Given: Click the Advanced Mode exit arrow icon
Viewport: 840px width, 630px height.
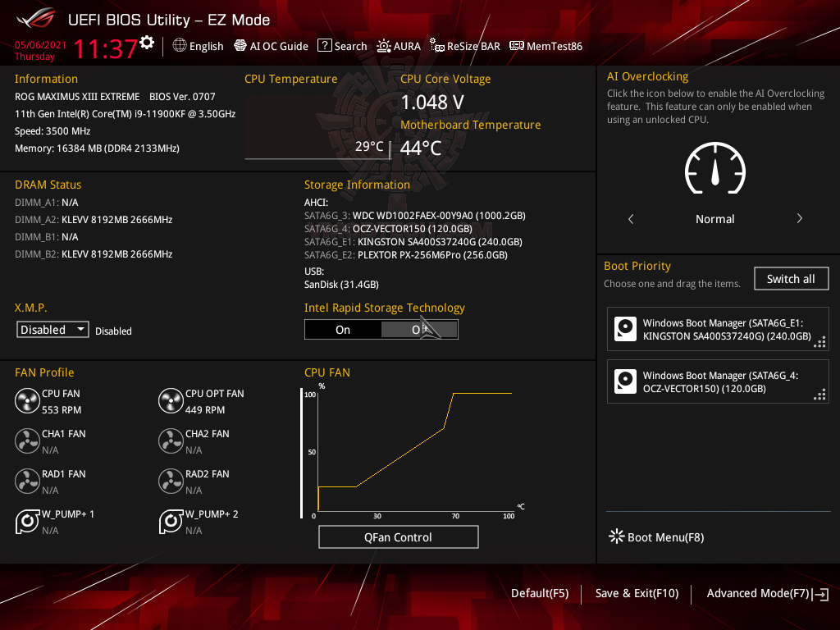Looking at the screenshot, I should click(x=821, y=594).
